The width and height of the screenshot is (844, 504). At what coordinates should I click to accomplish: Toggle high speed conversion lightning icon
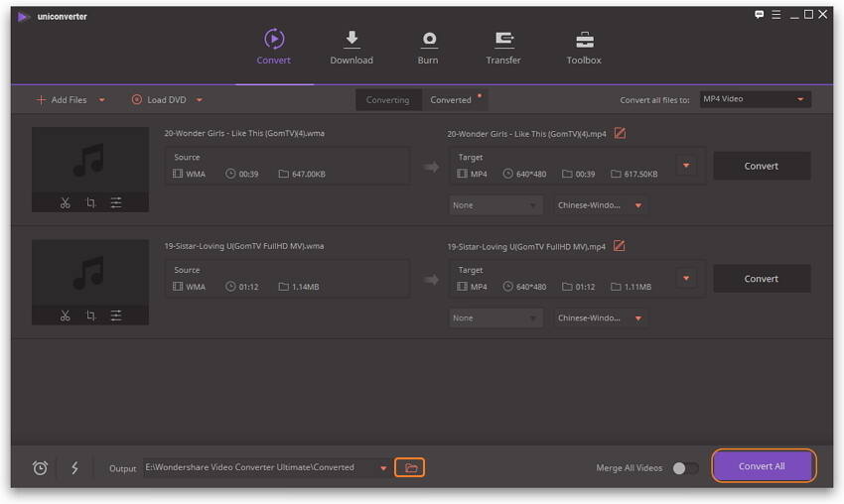tap(74, 468)
